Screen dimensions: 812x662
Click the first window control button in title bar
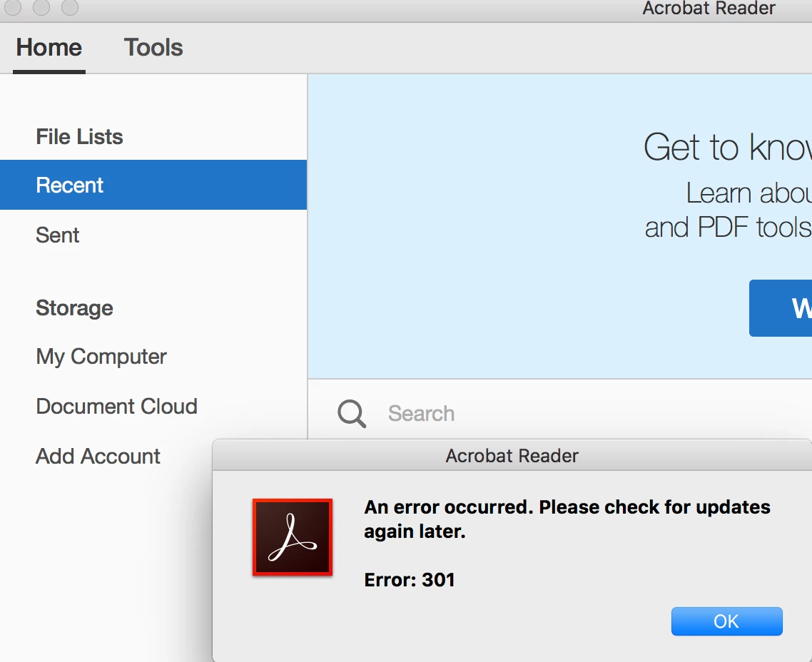tap(13, 7)
